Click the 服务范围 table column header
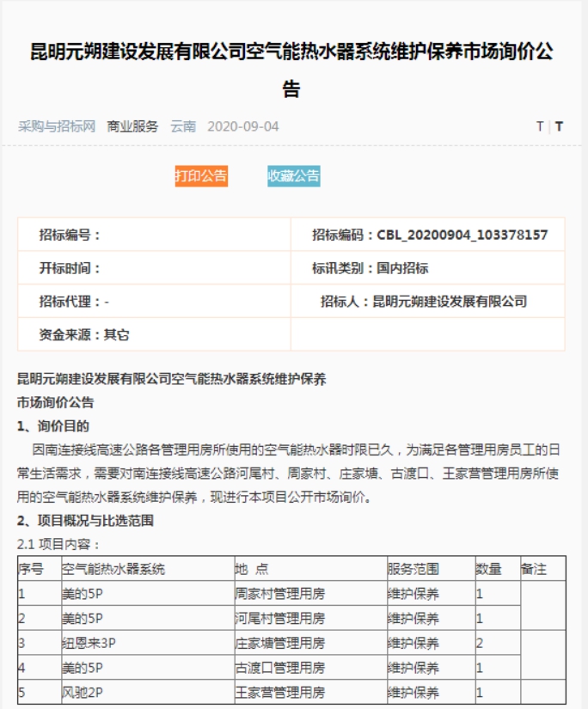The width and height of the screenshot is (588, 709). coord(413,569)
